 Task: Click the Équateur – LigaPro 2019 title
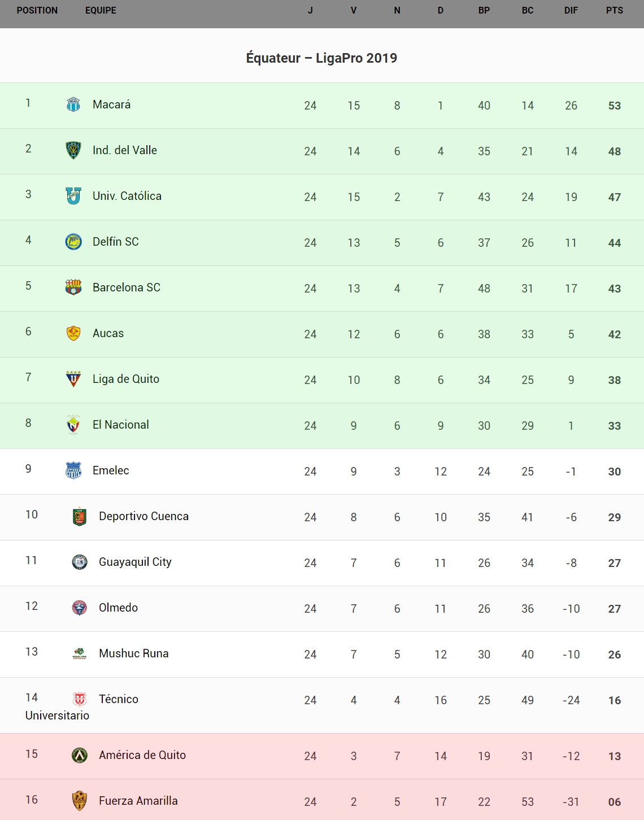point(321,58)
